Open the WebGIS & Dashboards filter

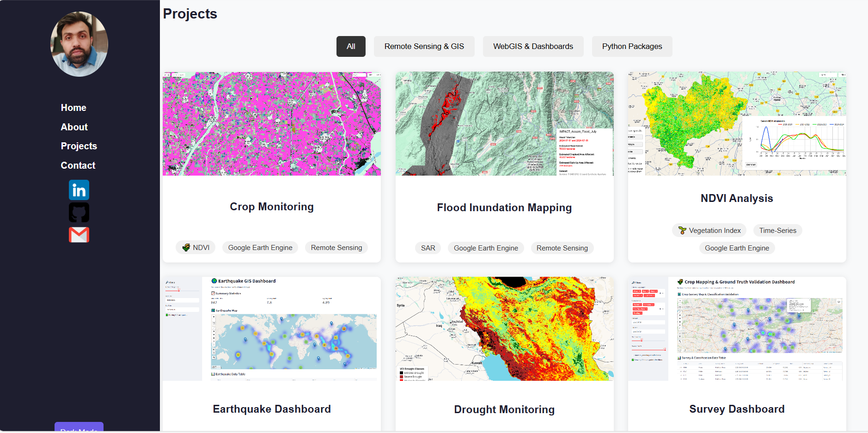pyautogui.click(x=533, y=46)
